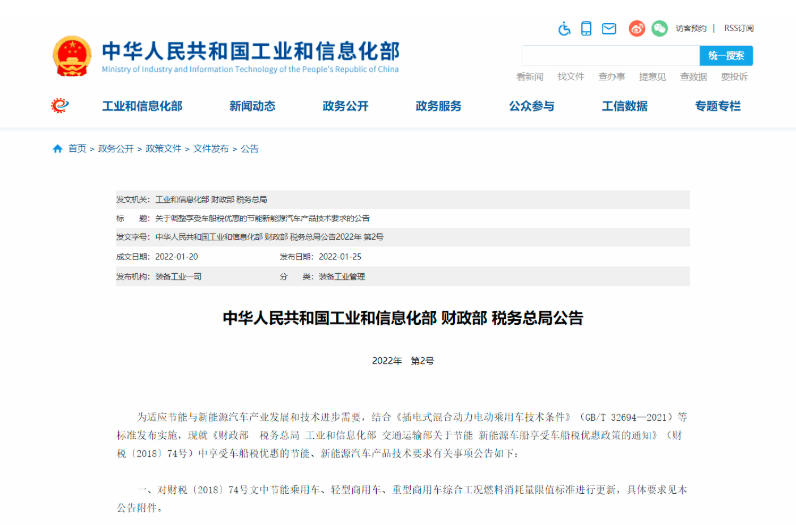Open the WeChat icon
This screenshot has height=525, width=796.
659,28
